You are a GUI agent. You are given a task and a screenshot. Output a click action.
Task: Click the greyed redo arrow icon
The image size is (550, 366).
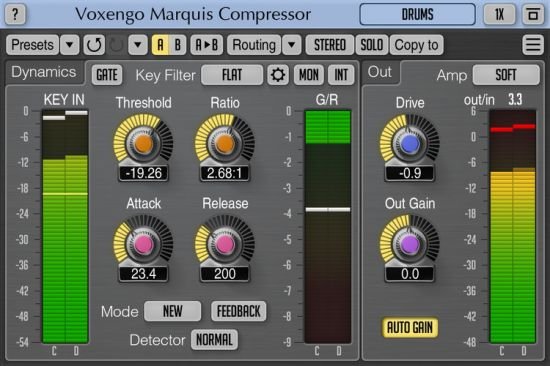click(x=116, y=45)
